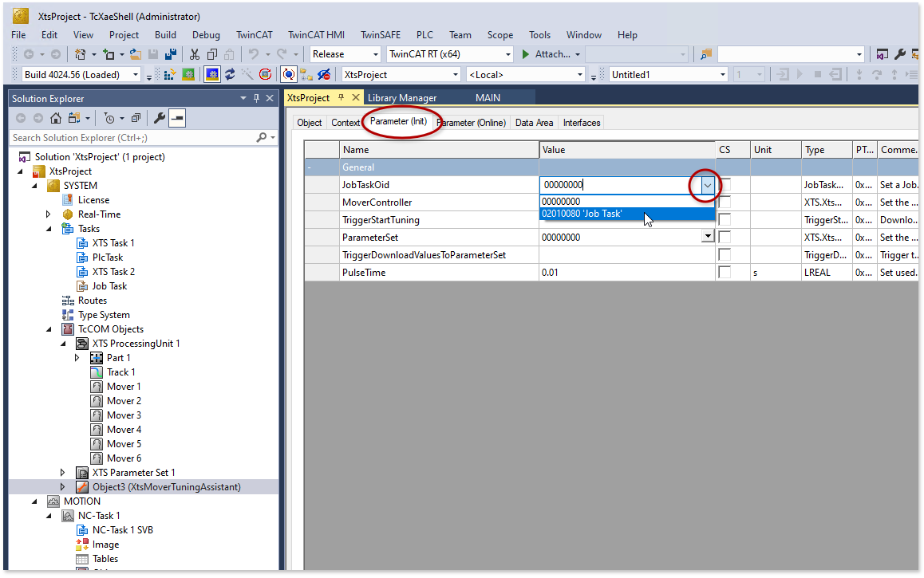Viewport: 924px width, 578px height.
Task: Select Object3 (XtsMoverTuningAssistant) tree item
Action: pyautogui.click(x=166, y=487)
